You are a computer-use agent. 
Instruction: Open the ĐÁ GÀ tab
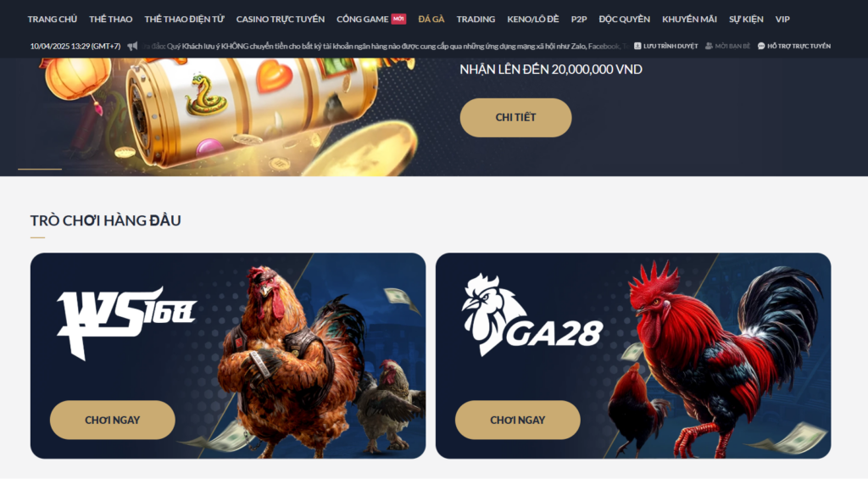coord(431,19)
